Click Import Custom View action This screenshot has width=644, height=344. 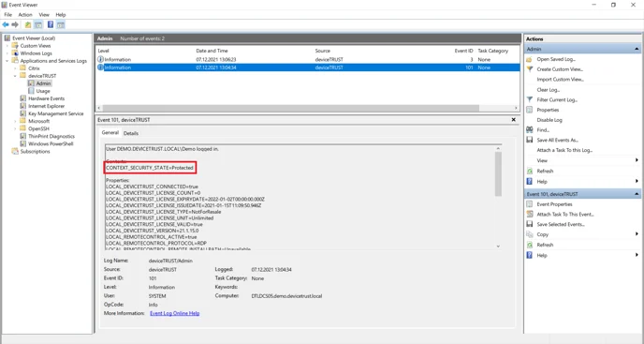(560, 80)
